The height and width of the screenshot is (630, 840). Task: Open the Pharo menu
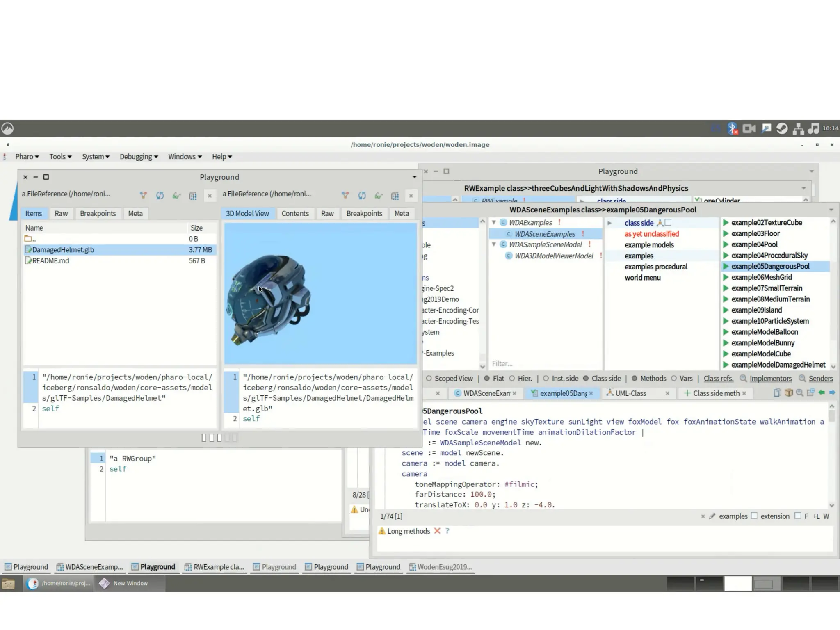pos(27,157)
